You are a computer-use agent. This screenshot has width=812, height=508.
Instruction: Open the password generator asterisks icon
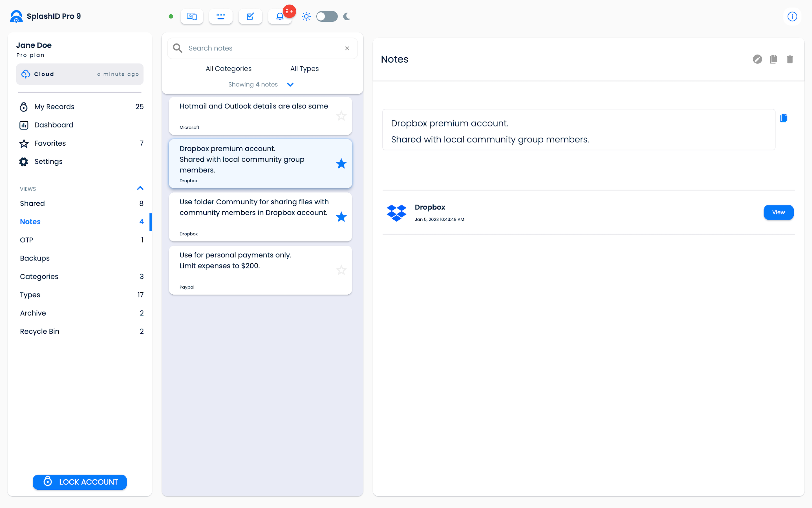(x=221, y=16)
